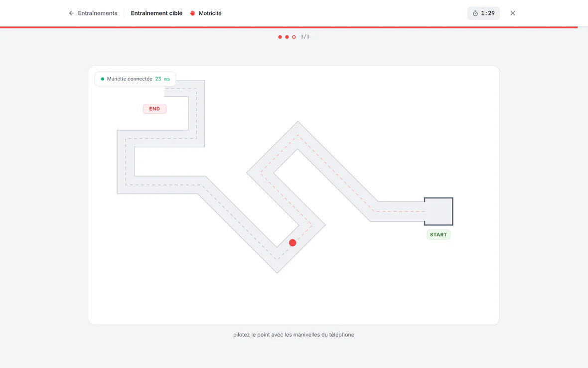Click the Manette connectée status text
588x368 pixels.
[130, 79]
